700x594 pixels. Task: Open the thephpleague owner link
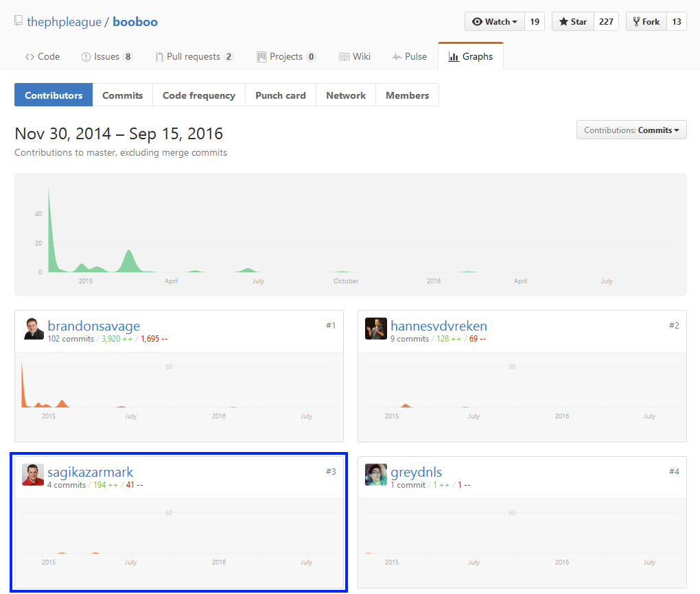pyautogui.click(x=64, y=22)
